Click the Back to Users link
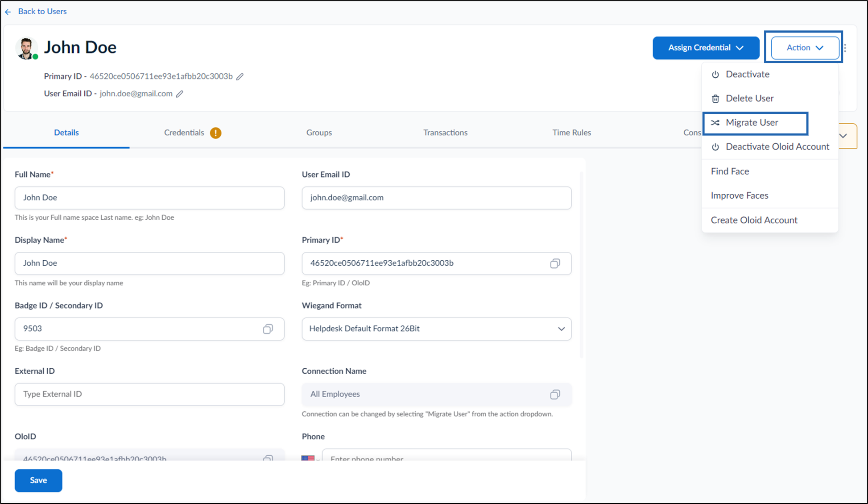The height and width of the screenshot is (504, 868). (42, 12)
